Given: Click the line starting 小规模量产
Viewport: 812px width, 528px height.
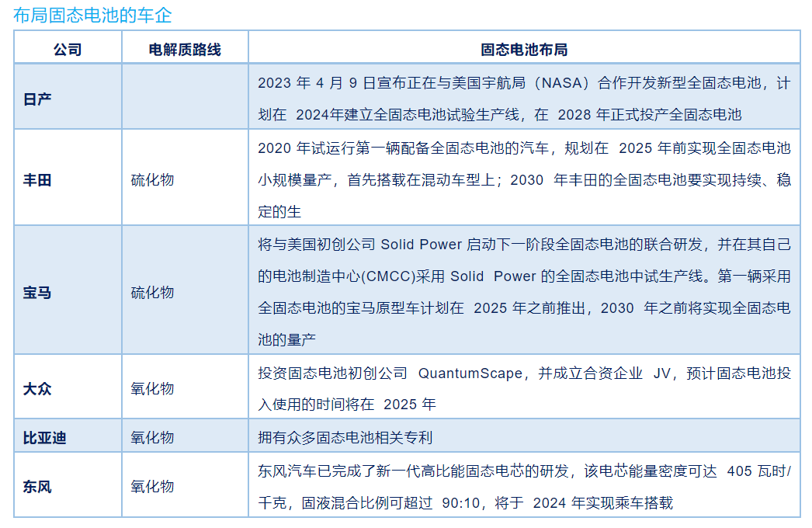Looking at the screenshot, I should 524,180.
